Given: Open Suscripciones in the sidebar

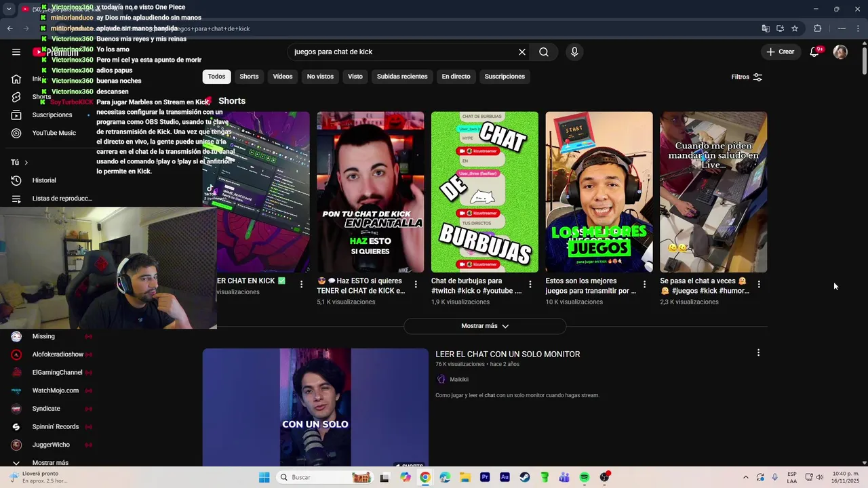Looking at the screenshot, I should [52, 115].
